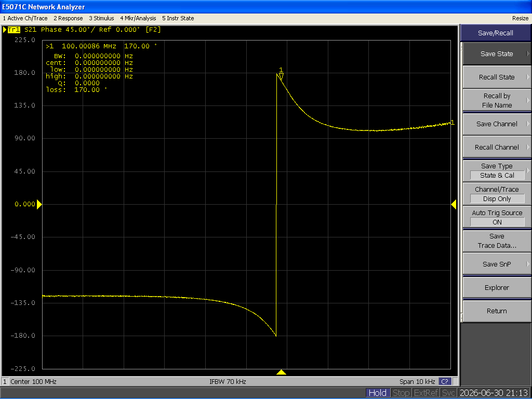Click the 0.000 reference scale value
532x399 pixels.
[x=25, y=204]
